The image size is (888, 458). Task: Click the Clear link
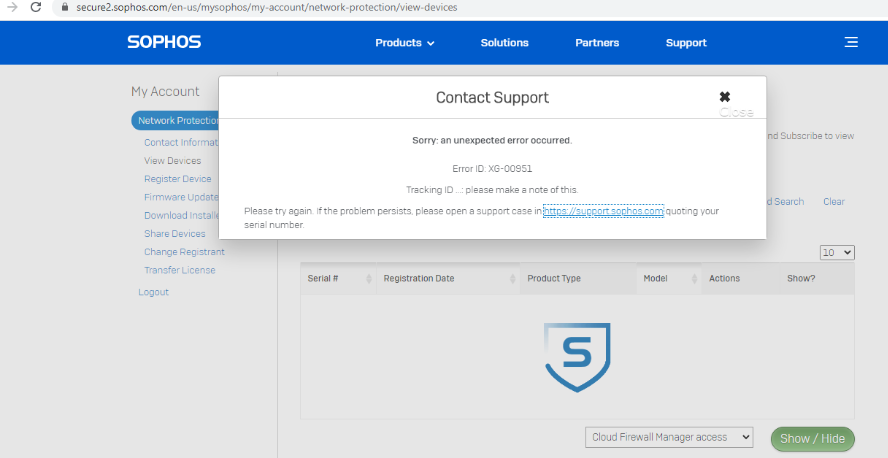click(x=834, y=202)
